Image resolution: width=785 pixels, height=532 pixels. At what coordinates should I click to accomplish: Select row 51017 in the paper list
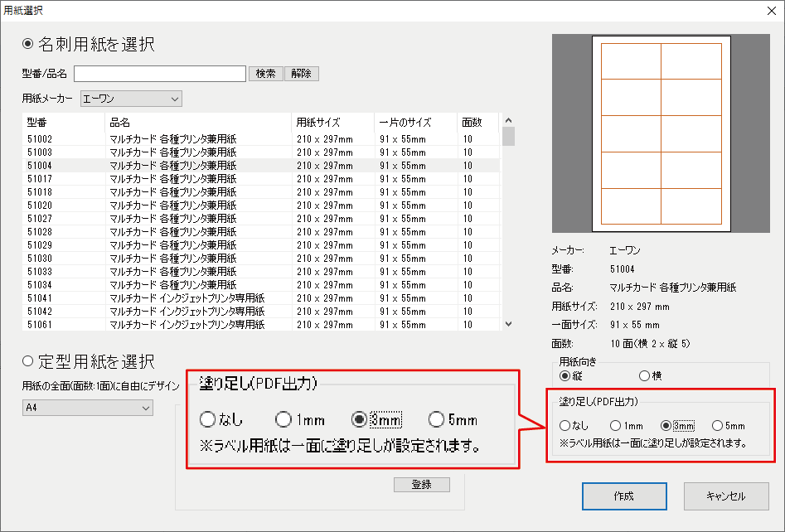(x=261, y=179)
